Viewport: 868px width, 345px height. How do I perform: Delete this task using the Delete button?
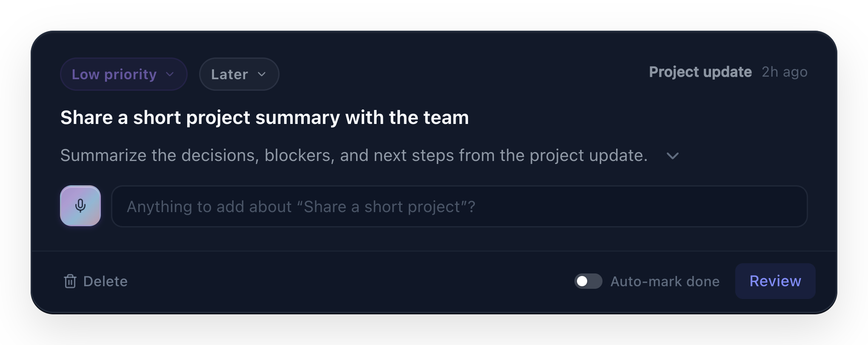coord(96,281)
